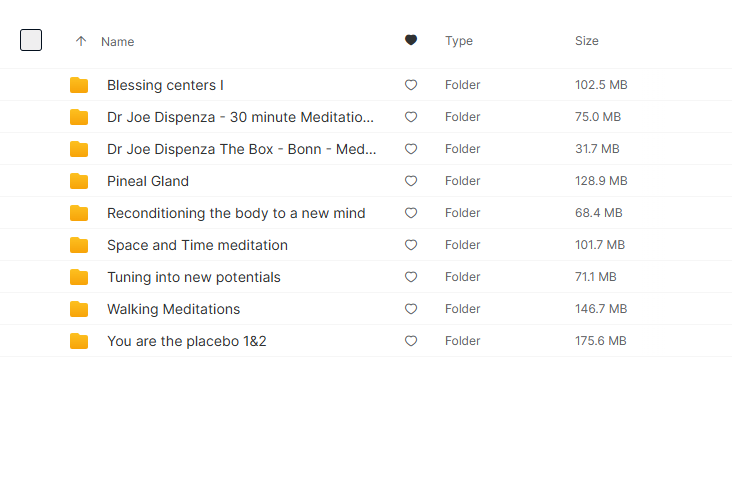Click folder icon for You are the placebo 1&2
Viewport: 732px width, 478px height.
(79, 341)
